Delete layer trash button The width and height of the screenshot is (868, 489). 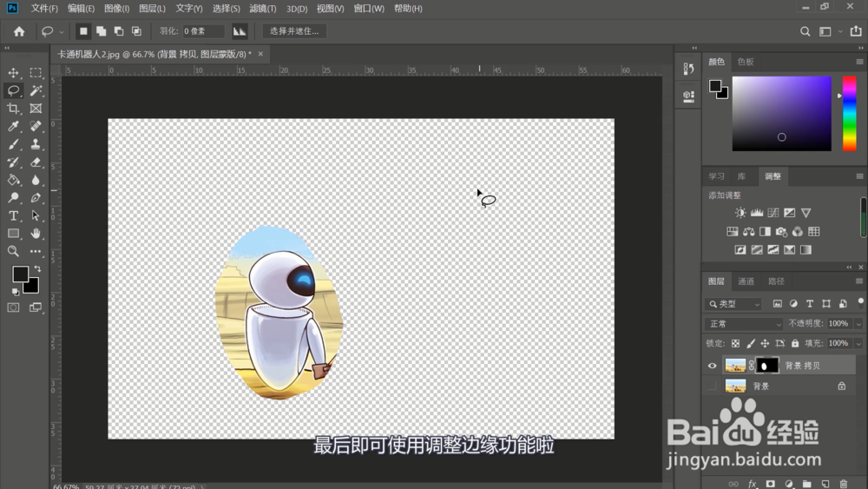(843, 484)
